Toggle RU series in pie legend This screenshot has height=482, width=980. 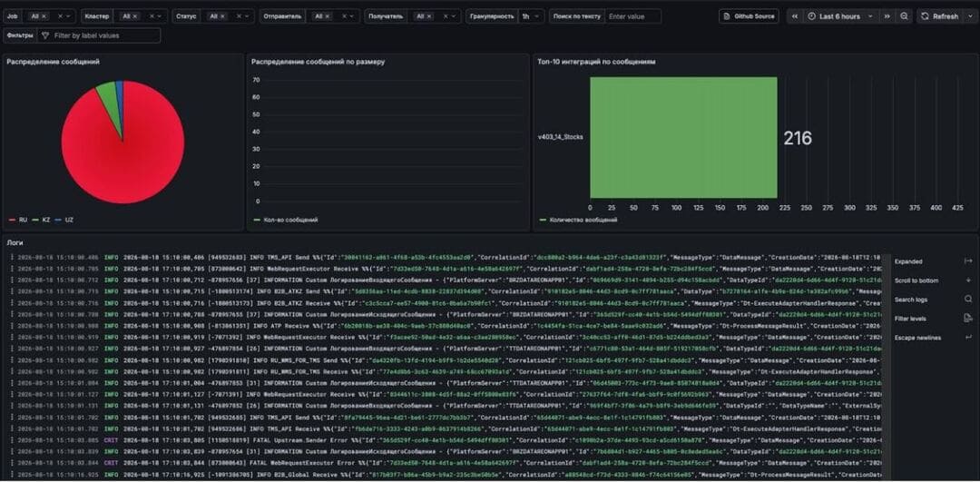[x=17, y=220]
